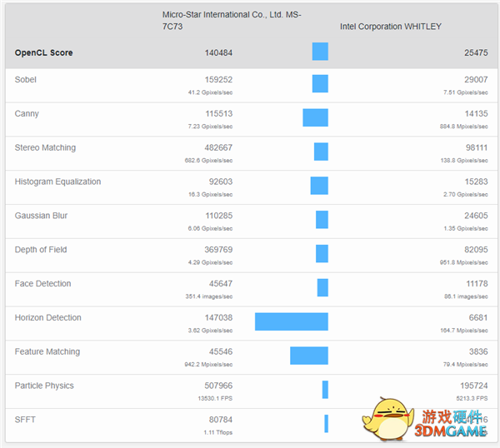Select the Histogram Equalization label
This screenshot has height=448, width=500.
tap(57, 182)
